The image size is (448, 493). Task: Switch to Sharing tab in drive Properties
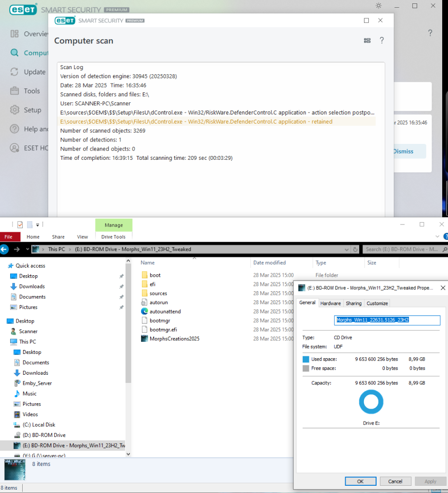point(354,303)
